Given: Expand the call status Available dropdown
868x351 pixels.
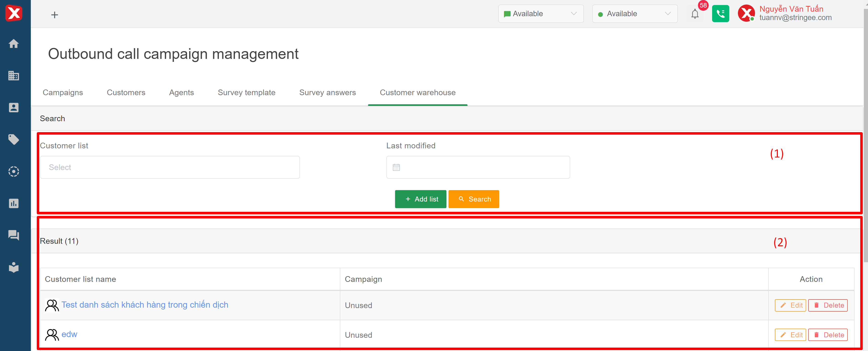Looking at the screenshot, I should pos(635,14).
